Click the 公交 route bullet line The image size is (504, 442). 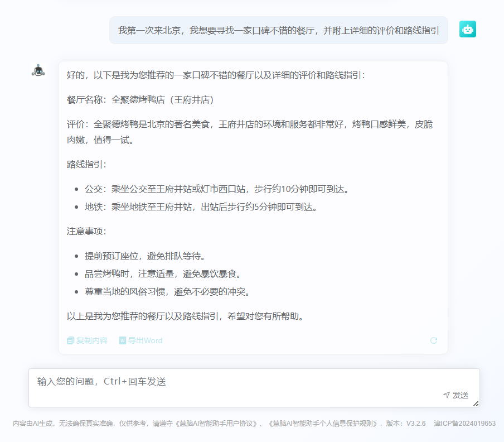coord(217,189)
